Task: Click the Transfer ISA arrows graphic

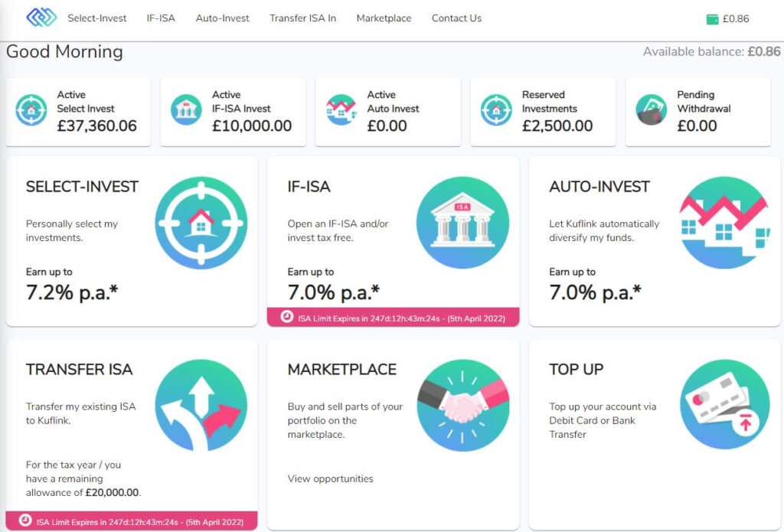Action: tap(201, 406)
